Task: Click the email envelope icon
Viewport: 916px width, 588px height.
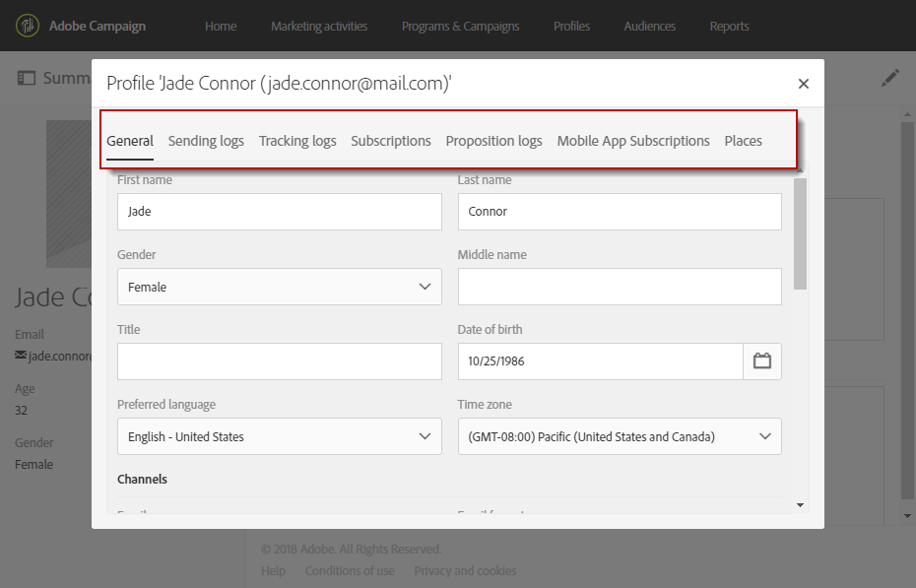Action: (x=21, y=356)
